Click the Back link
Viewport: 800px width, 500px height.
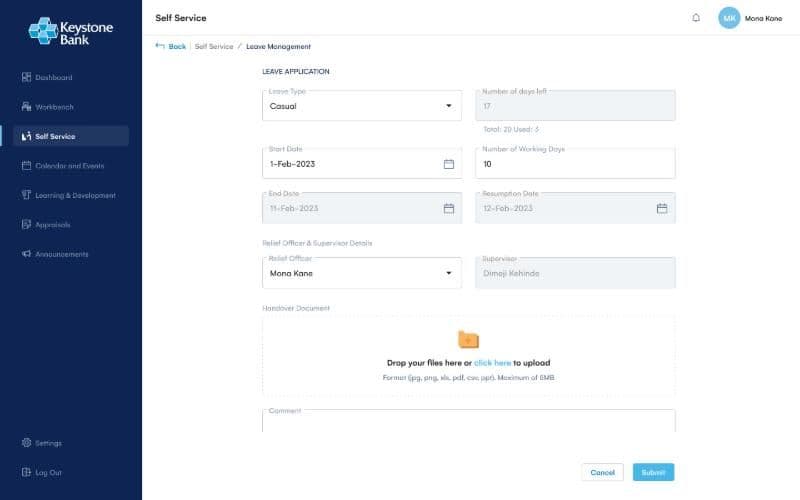click(177, 46)
